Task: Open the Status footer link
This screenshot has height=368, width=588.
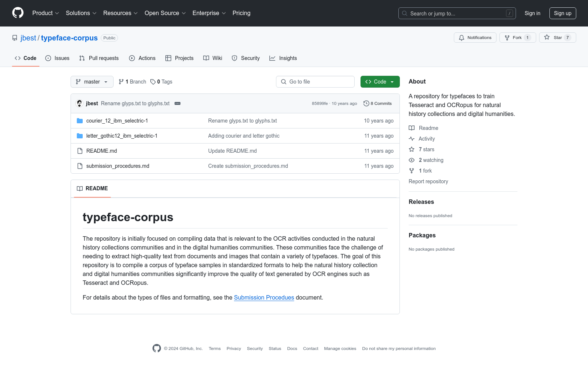Action: click(275, 348)
